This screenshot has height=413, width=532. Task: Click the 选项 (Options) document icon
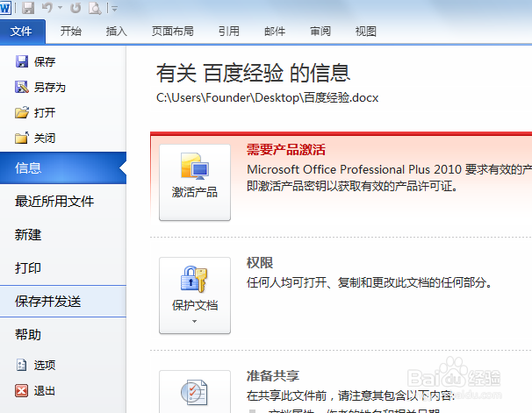(x=21, y=365)
